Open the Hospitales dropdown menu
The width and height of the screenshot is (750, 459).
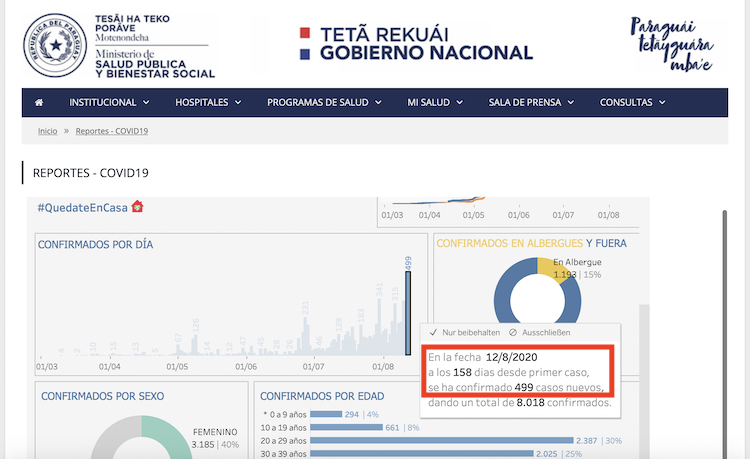coord(208,102)
